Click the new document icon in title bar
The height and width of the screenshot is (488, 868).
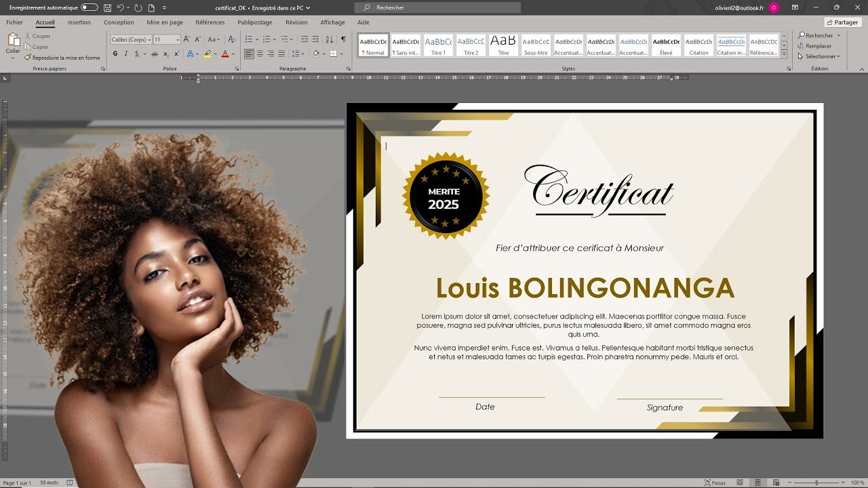(151, 7)
